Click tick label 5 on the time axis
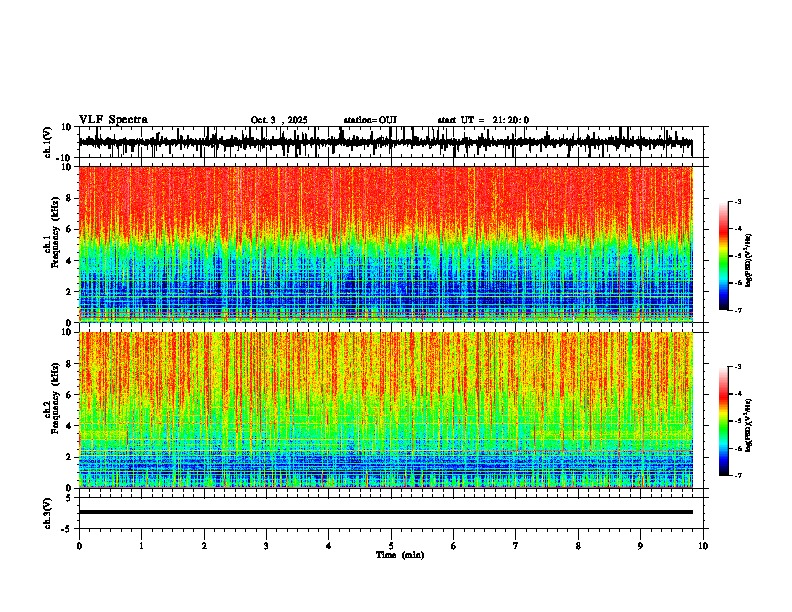792x612 pixels. coord(391,546)
